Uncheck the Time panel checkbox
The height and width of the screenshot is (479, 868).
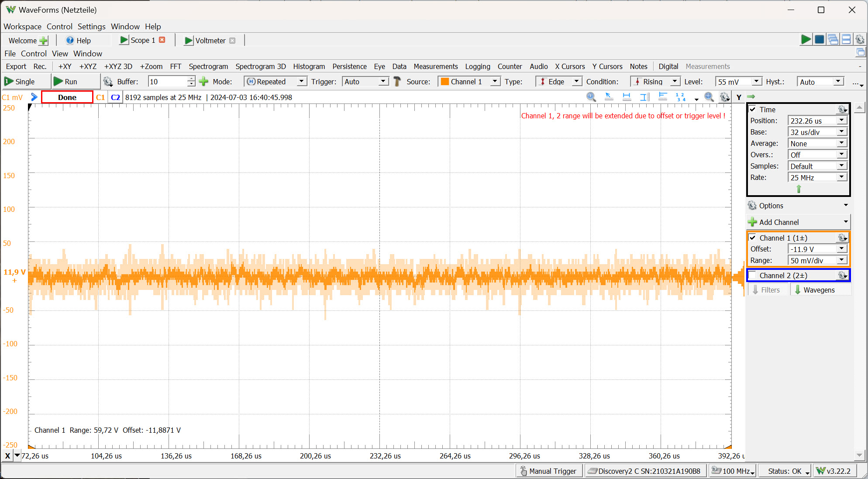753,109
